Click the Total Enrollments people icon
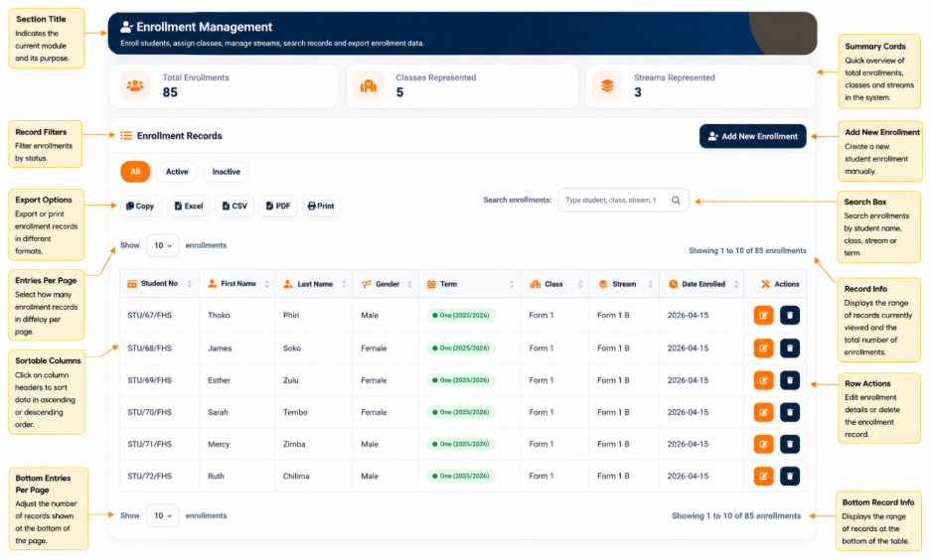Image resolution: width=930 pixels, height=560 pixels. [x=135, y=86]
